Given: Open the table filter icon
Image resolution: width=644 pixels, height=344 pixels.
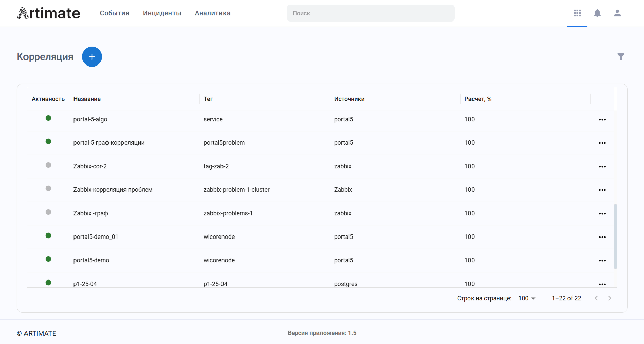Looking at the screenshot, I should pyautogui.click(x=621, y=57).
